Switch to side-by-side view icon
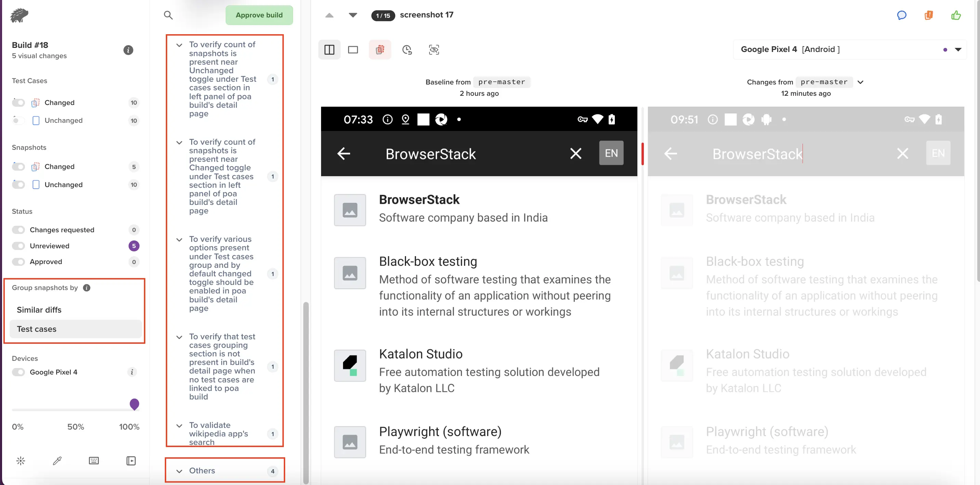Viewport: 980px width, 485px height. (329, 50)
